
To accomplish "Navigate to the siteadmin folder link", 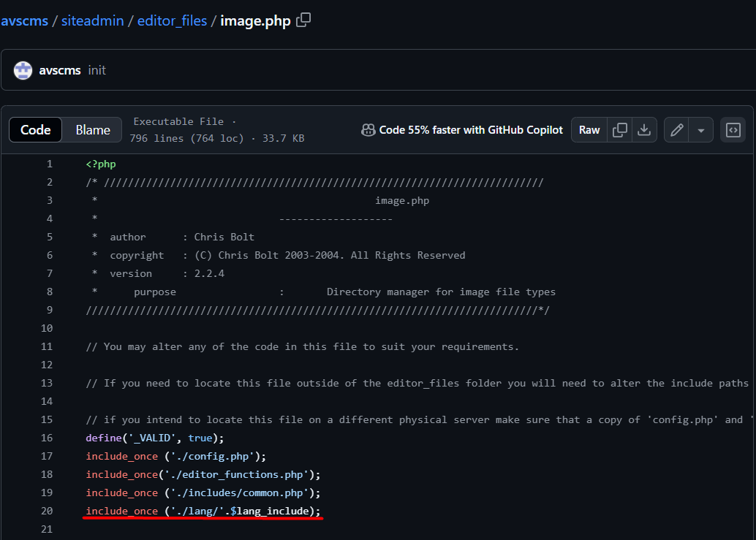I will point(92,20).
